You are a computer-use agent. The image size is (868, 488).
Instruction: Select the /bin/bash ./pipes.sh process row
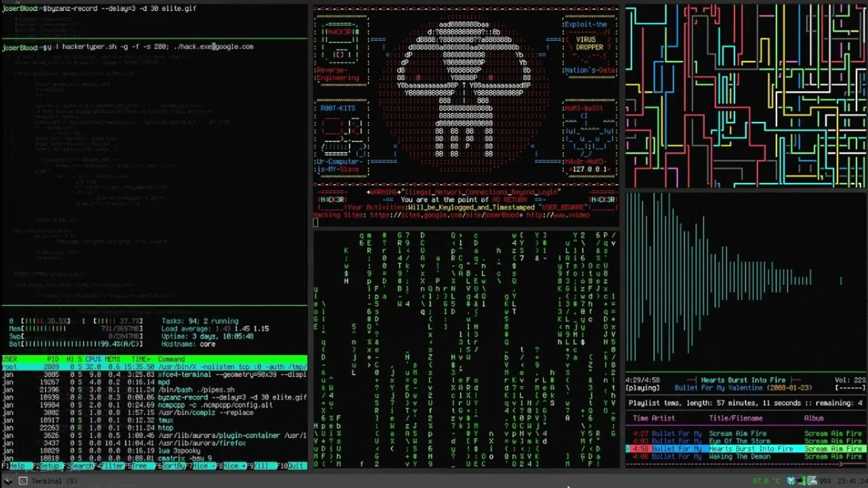point(154,390)
